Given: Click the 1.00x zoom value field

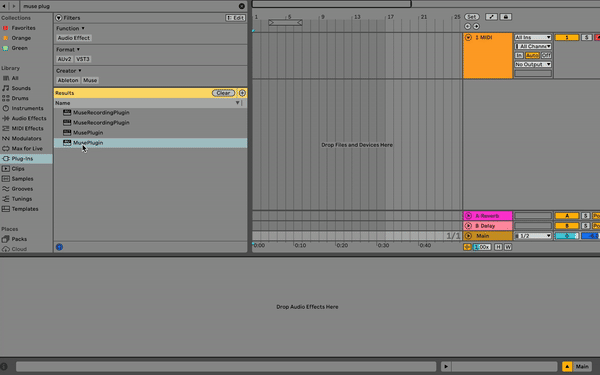Looking at the screenshot, I should click(482, 247).
